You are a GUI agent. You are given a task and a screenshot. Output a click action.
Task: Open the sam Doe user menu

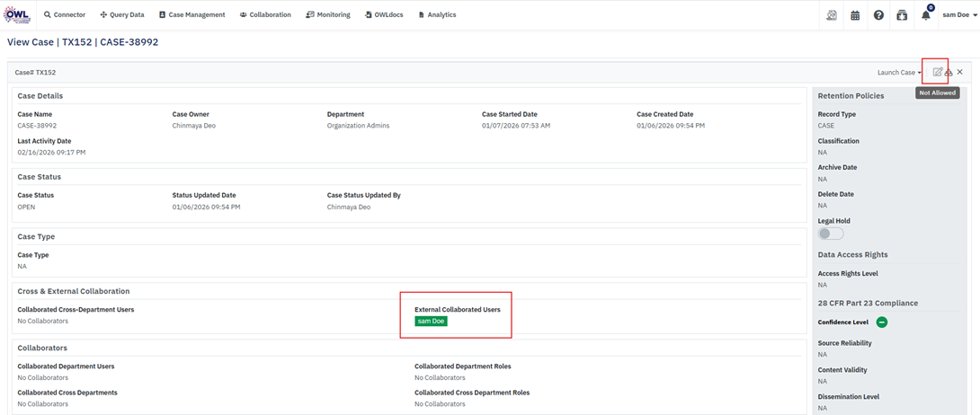tap(959, 15)
